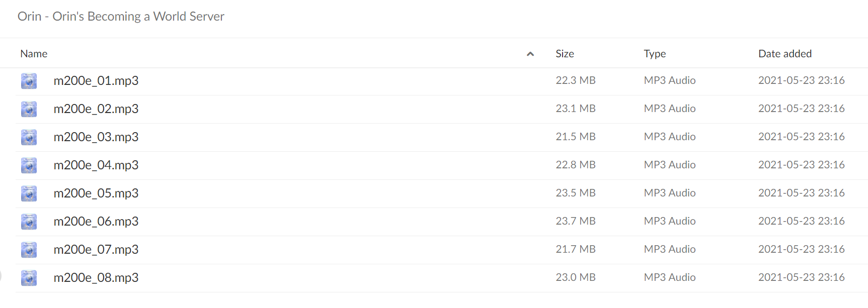This screenshot has height=308, width=868.
Task: Select the 23.7 MB size of m200e_06.mp3
Action: click(576, 221)
